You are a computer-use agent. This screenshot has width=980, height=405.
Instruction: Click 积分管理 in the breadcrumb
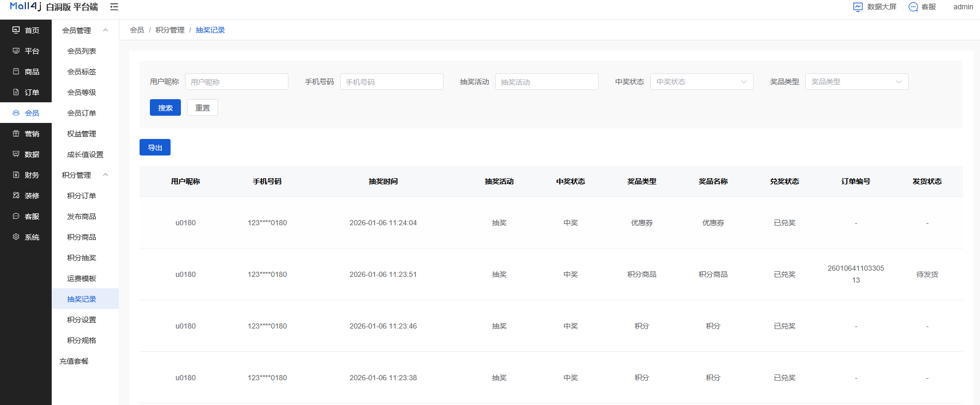pos(170,30)
